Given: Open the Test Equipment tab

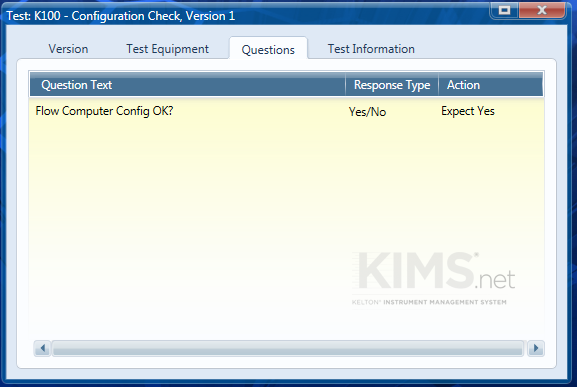Looking at the screenshot, I should (167, 49).
